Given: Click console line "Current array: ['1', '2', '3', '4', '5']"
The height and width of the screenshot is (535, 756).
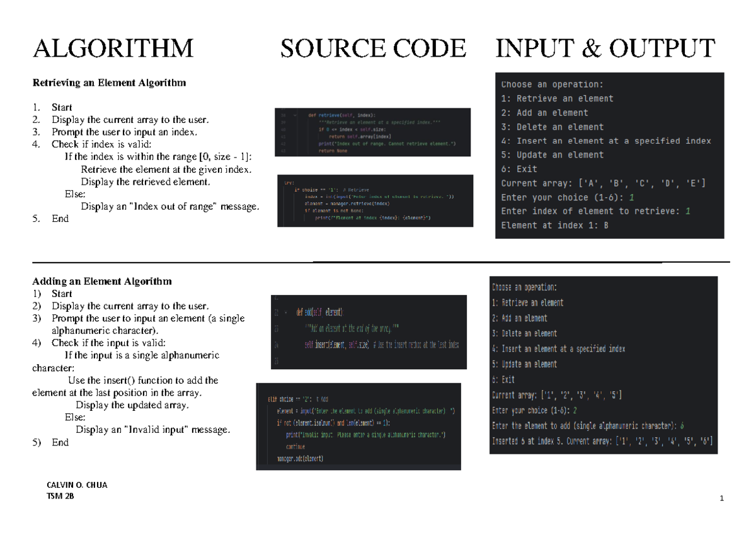Looking at the screenshot, I should (557, 395).
